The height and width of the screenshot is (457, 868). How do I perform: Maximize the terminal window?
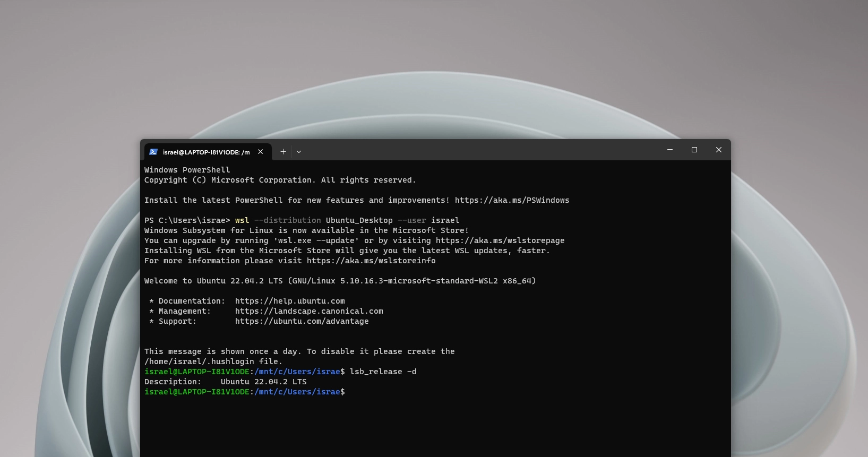click(694, 150)
